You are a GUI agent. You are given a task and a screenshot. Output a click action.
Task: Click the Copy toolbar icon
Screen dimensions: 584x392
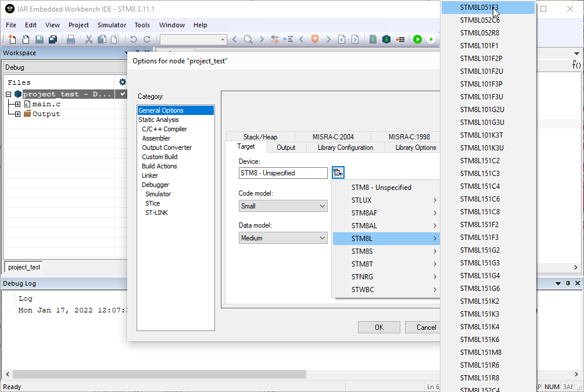point(102,39)
